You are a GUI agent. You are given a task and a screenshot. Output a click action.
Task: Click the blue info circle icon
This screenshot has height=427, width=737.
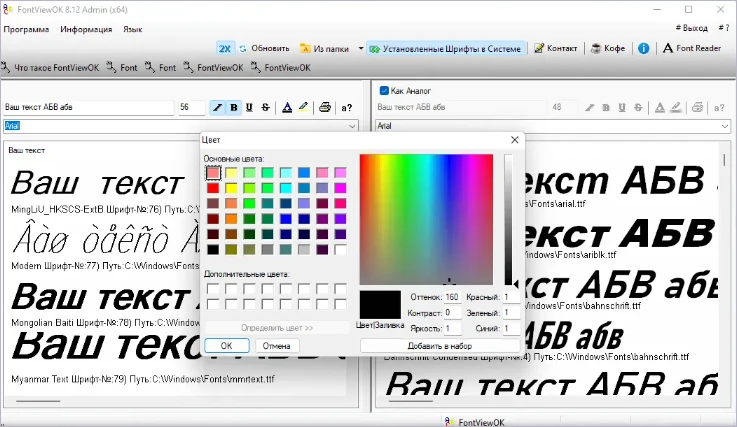point(643,48)
